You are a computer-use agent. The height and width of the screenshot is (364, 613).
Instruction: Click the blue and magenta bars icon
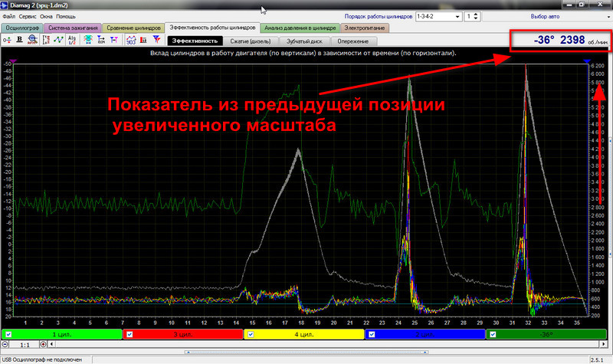click(113, 40)
